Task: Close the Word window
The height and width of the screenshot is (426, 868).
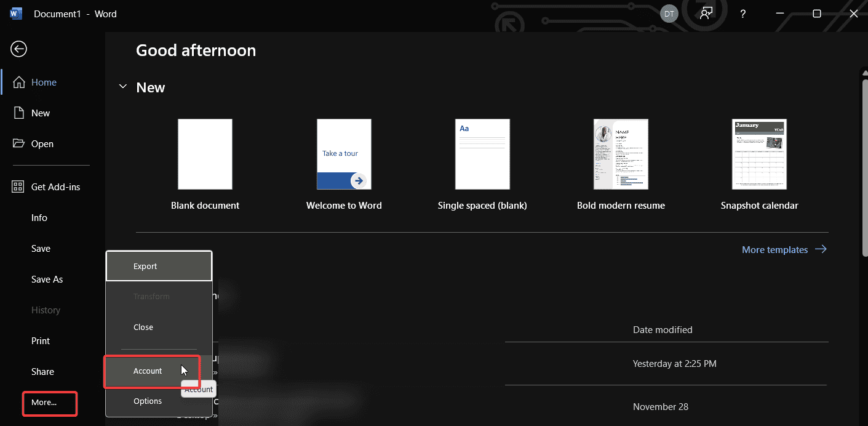Action: (853, 14)
